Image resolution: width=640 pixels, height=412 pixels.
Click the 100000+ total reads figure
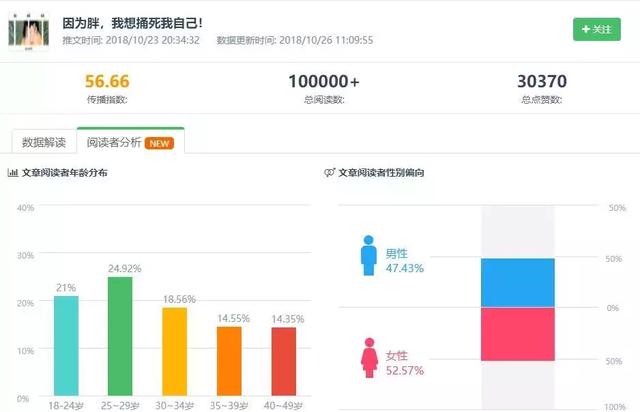(x=323, y=81)
